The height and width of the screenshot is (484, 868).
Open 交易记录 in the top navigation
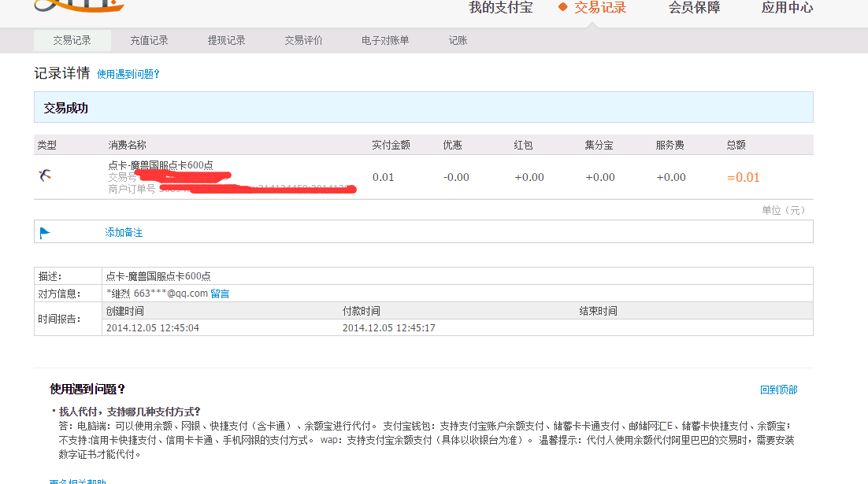tap(600, 8)
